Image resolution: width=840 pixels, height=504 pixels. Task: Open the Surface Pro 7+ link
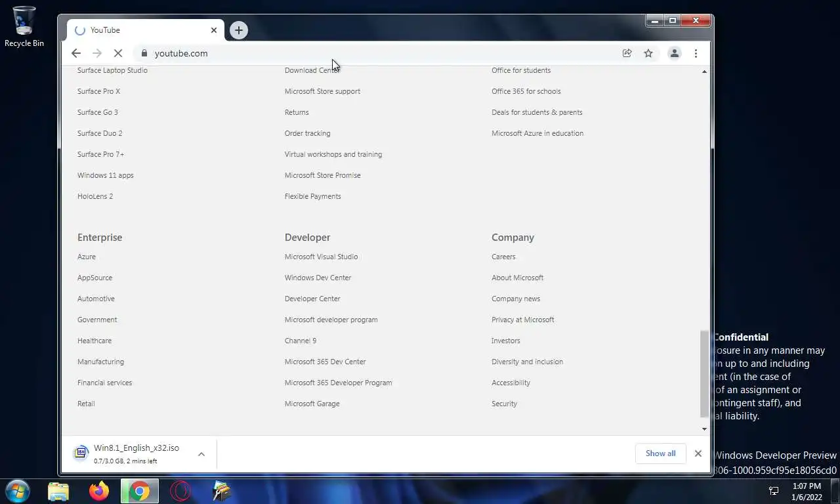tap(100, 154)
